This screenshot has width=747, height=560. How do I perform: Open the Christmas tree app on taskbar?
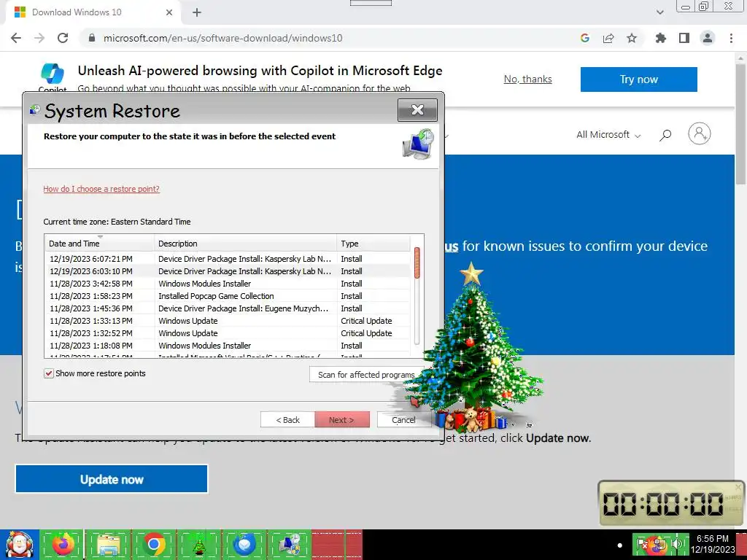[x=198, y=545]
